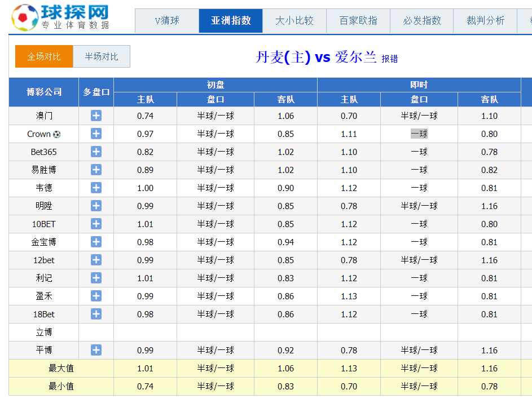532x399 pixels.
Task: Switch to 半场对比 view
Action: tap(102, 56)
